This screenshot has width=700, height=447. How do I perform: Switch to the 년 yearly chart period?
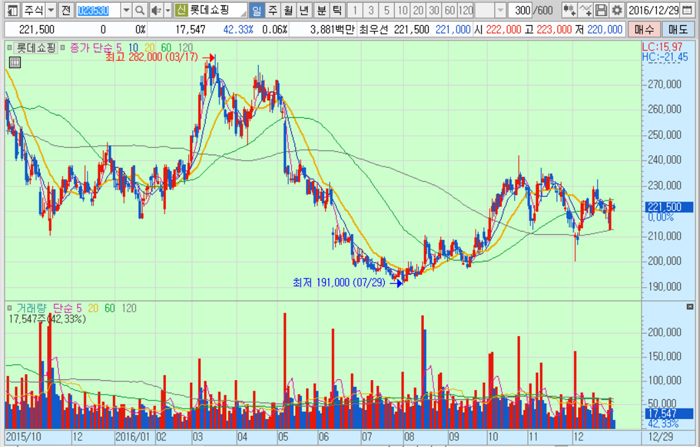(x=304, y=10)
